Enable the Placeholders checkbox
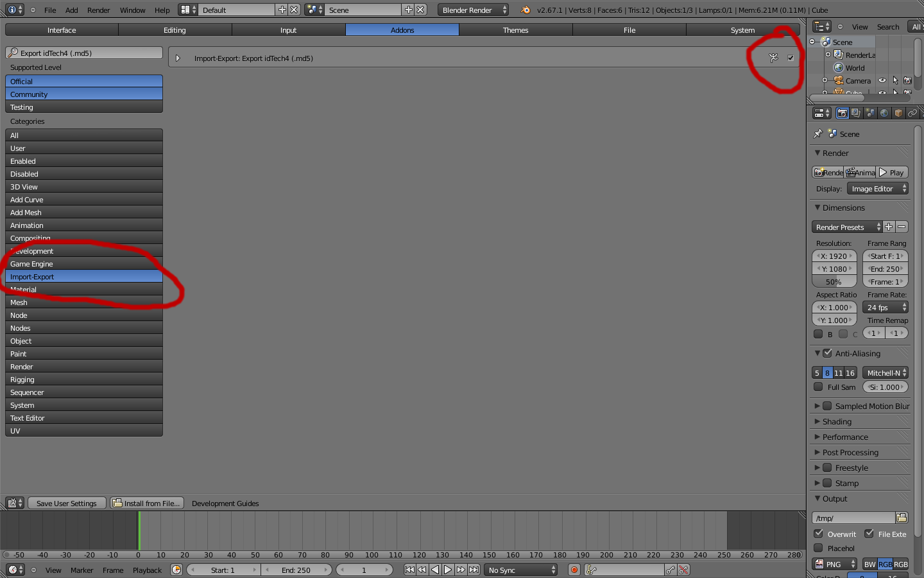The height and width of the screenshot is (578, 924). click(818, 548)
